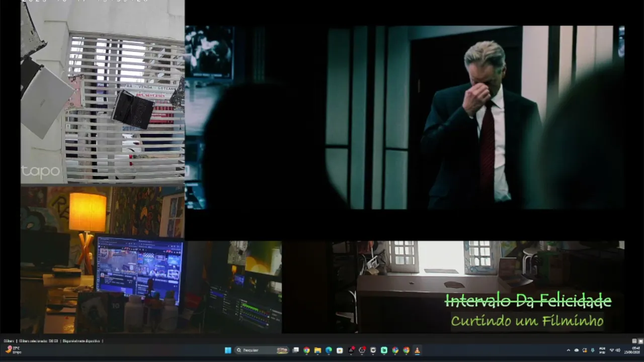Click the 'Curtindo um Filminho' caption
Image resolution: width=644 pixels, height=362 pixels.
[x=527, y=320]
